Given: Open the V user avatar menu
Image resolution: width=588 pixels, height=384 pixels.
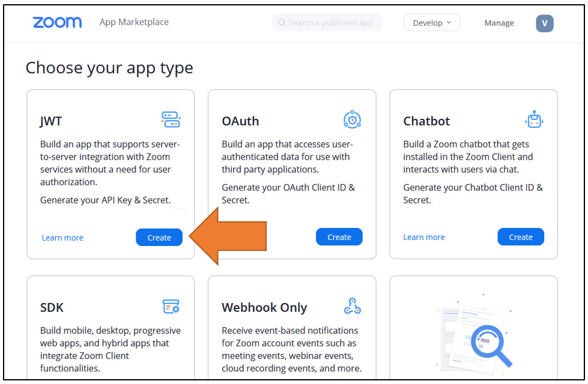Looking at the screenshot, I should [545, 23].
